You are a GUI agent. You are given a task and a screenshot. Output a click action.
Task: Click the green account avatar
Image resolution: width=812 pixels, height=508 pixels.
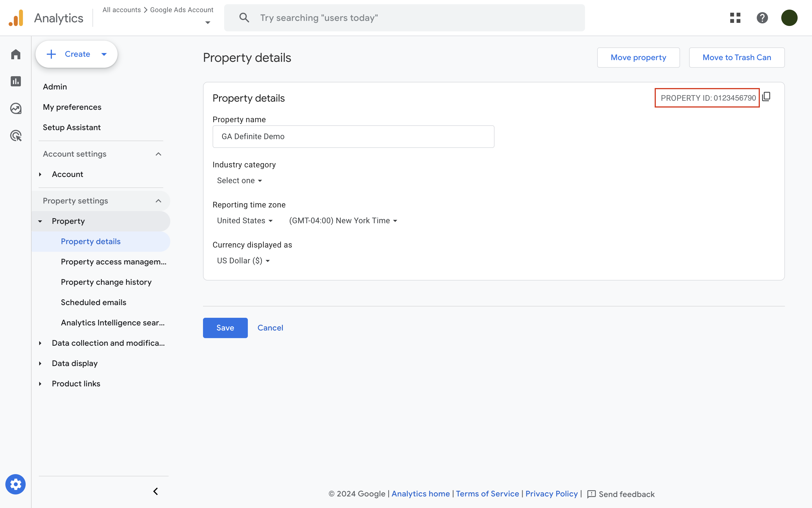click(789, 18)
